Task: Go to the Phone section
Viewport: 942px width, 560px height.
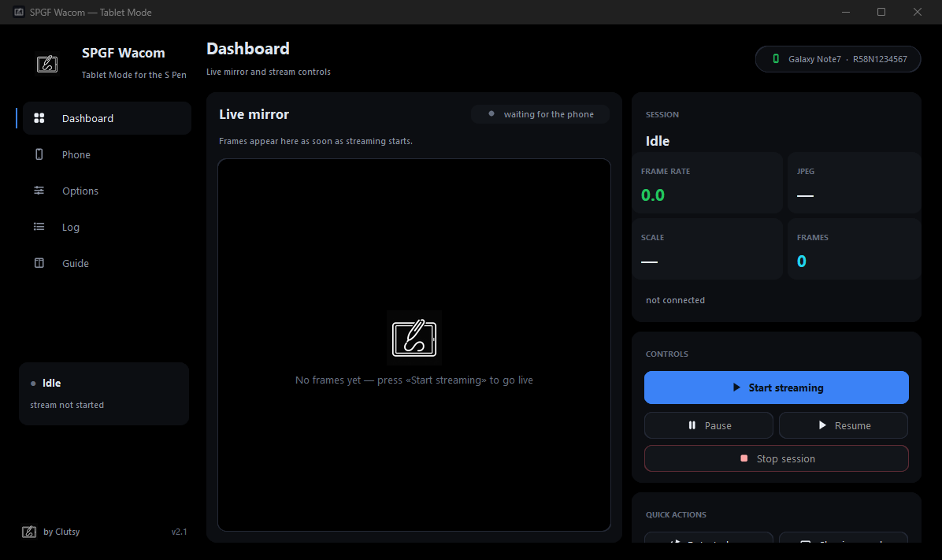Action: click(x=107, y=154)
